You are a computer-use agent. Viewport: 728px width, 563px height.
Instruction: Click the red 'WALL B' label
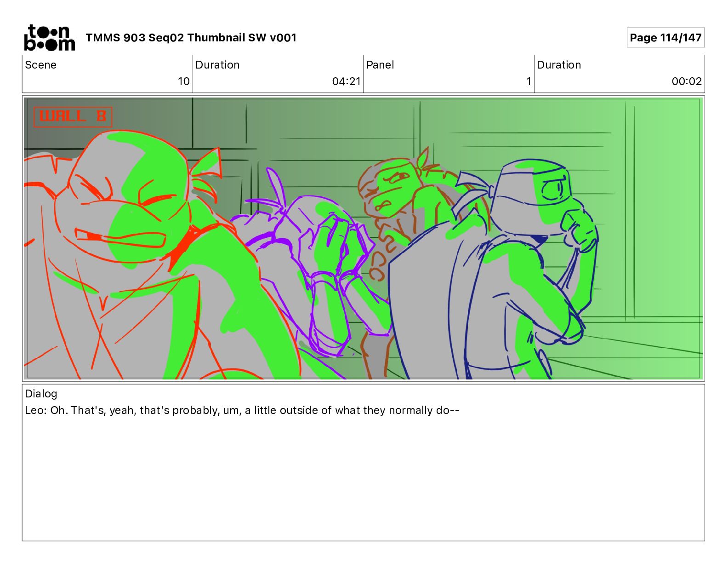coord(73,116)
